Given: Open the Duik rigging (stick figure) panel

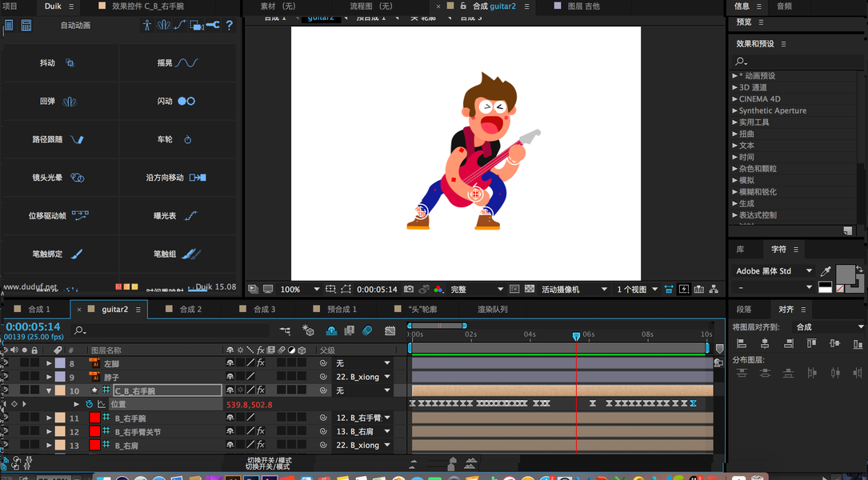Looking at the screenshot, I should coord(146,25).
